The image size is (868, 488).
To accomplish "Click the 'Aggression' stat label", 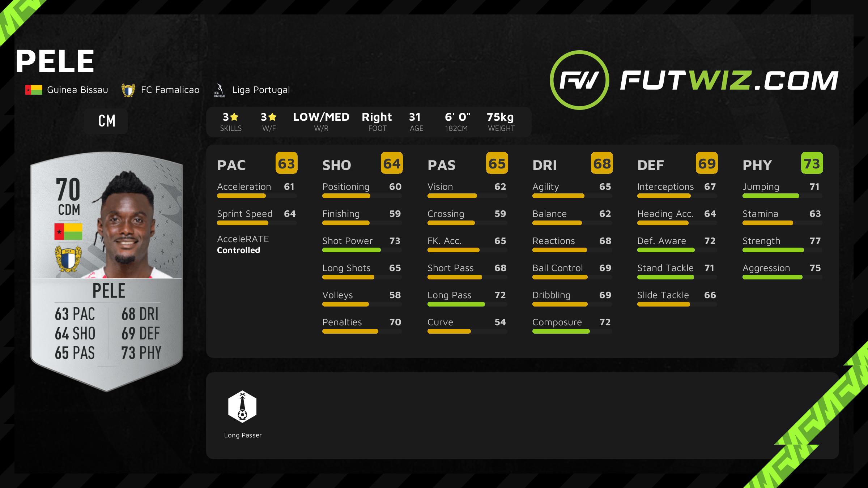I will (766, 268).
